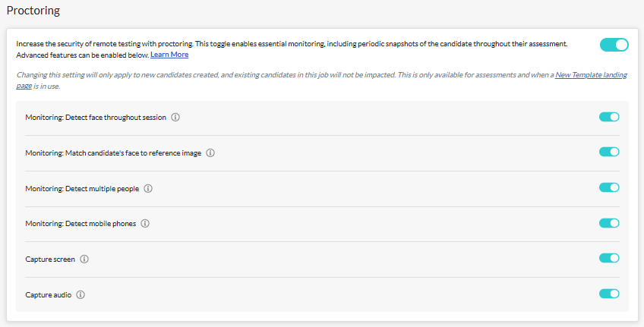Turn off the Capture screen switch

click(x=609, y=258)
